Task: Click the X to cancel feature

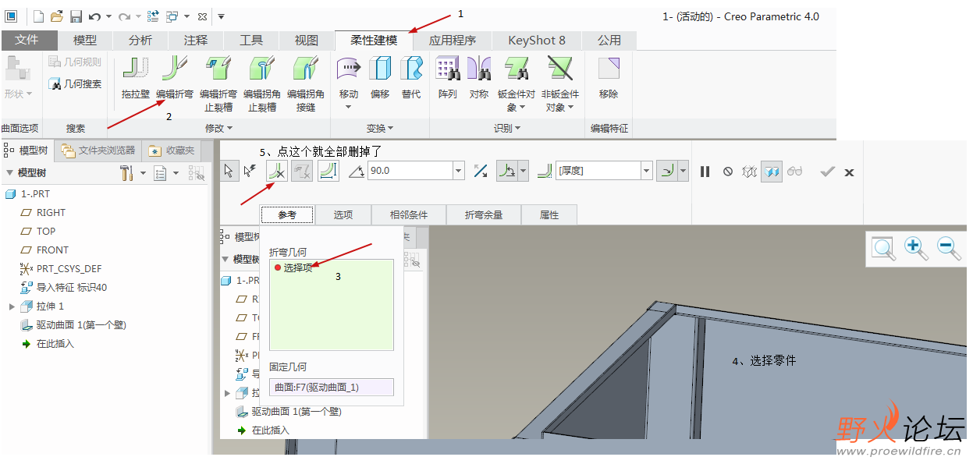Action: (850, 172)
